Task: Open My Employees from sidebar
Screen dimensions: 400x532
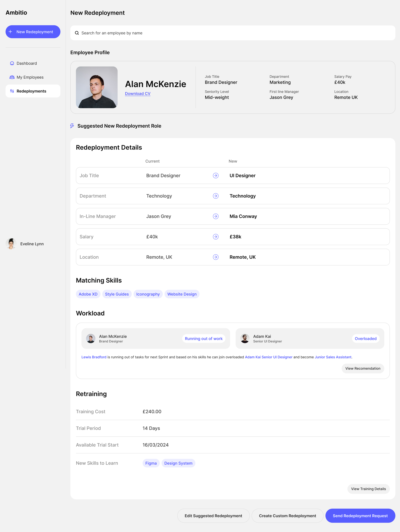Action: click(x=30, y=77)
